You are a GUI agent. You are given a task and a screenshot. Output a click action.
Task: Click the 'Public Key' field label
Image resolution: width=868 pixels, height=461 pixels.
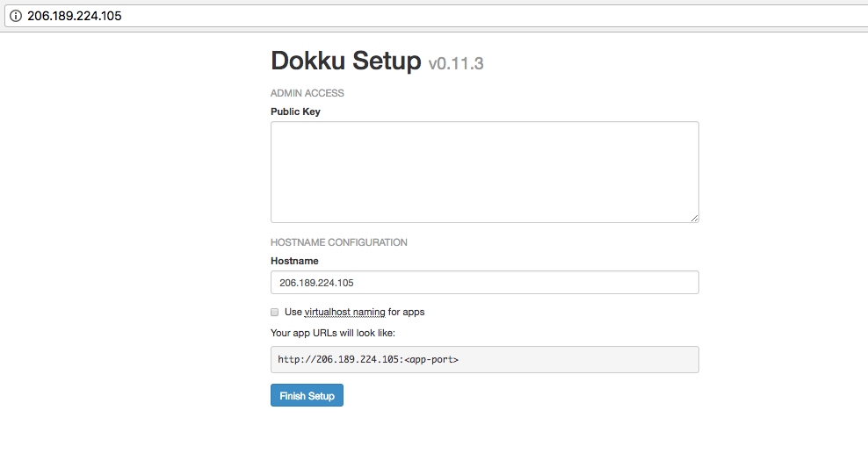tap(295, 112)
